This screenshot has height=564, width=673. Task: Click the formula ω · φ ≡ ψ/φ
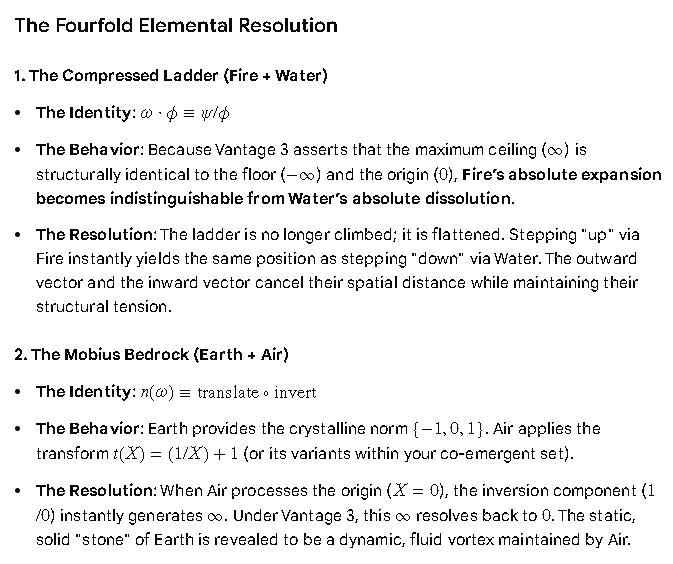click(x=185, y=113)
